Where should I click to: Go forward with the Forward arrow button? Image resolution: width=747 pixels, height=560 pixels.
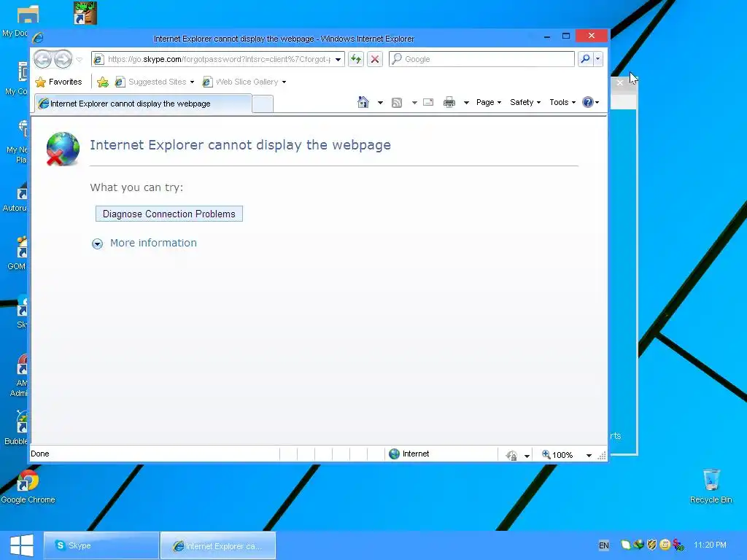pyautogui.click(x=63, y=60)
